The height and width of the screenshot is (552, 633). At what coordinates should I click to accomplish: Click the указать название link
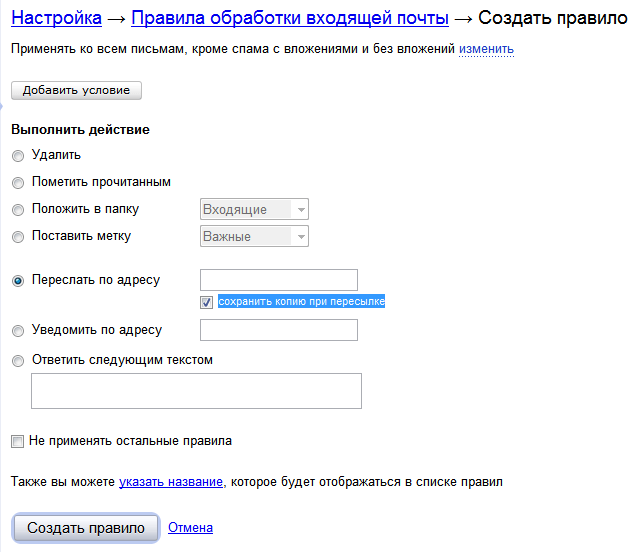click(171, 482)
